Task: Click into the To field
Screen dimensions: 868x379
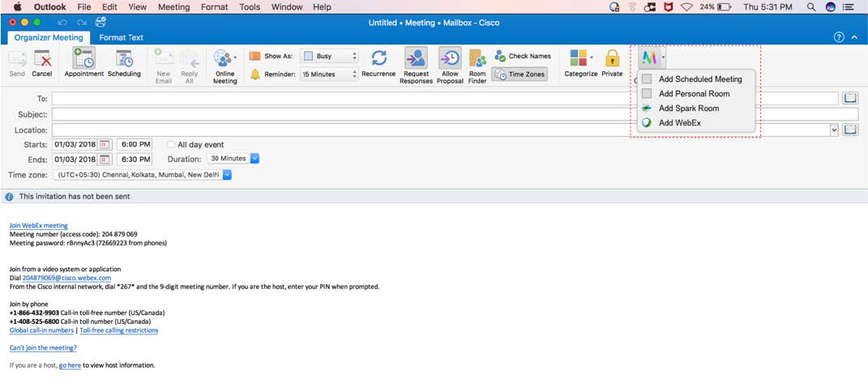Action: click(445, 99)
